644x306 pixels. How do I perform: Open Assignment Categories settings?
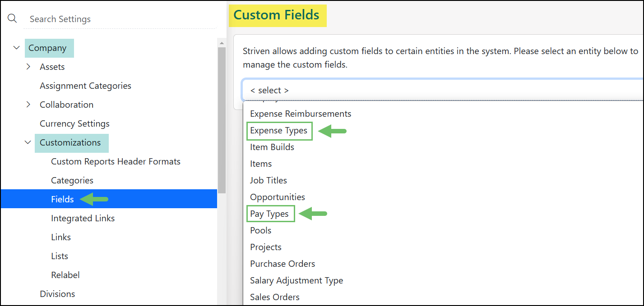click(85, 86)
